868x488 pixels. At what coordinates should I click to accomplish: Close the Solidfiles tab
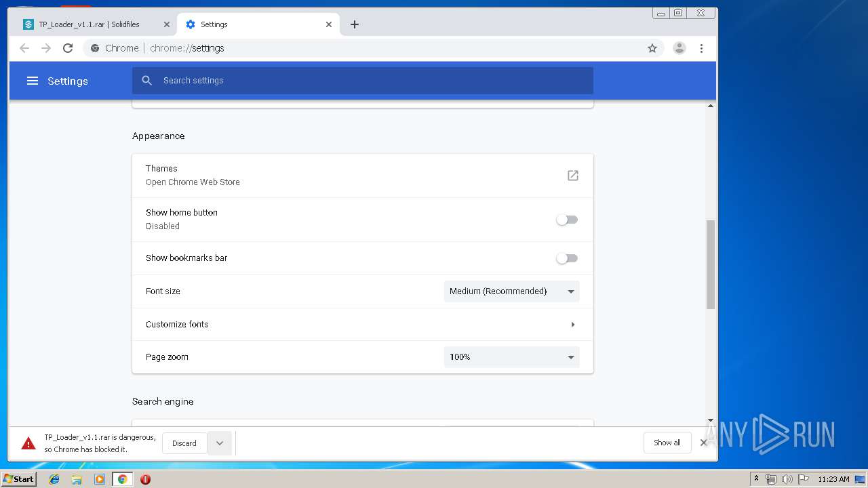click(167, 24)
